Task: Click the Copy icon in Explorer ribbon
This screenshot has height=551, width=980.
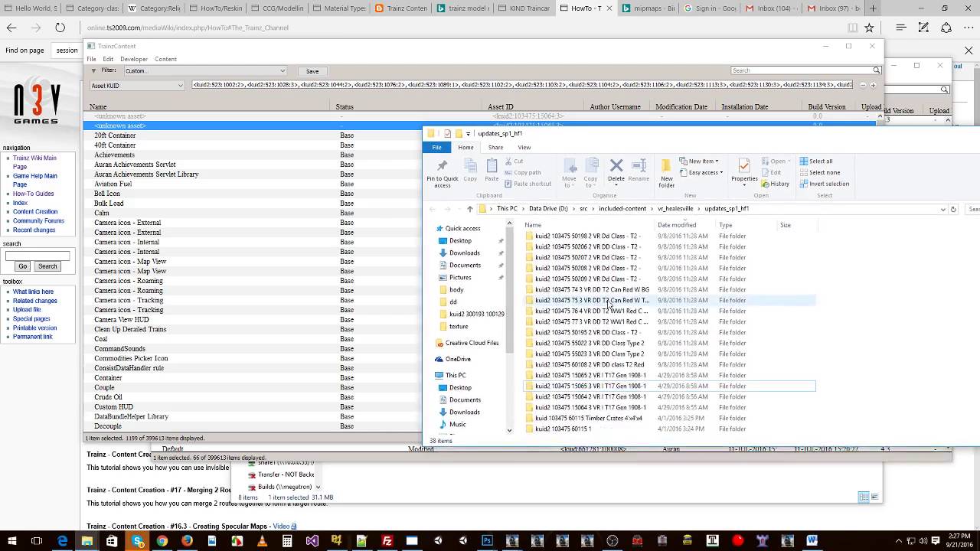Action: point(470,170)
